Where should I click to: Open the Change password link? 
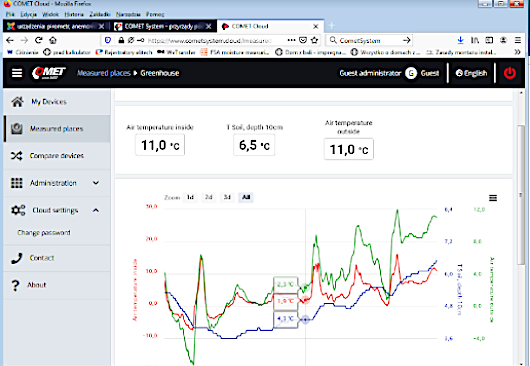tap(44, 233)
